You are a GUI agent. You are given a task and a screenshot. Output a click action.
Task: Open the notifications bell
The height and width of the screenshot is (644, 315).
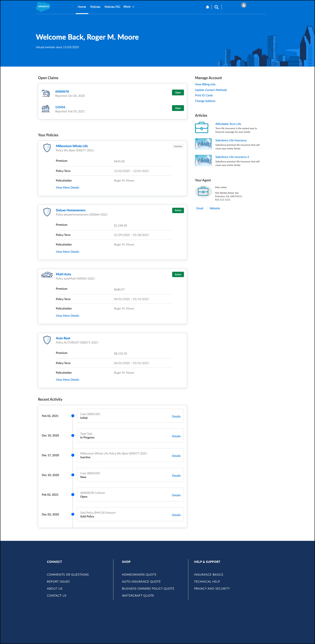tap(207, 7)
